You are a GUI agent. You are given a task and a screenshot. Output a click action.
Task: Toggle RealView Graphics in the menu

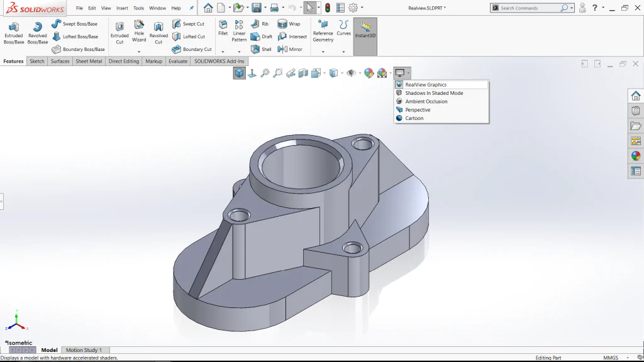[x=441, y=85]
